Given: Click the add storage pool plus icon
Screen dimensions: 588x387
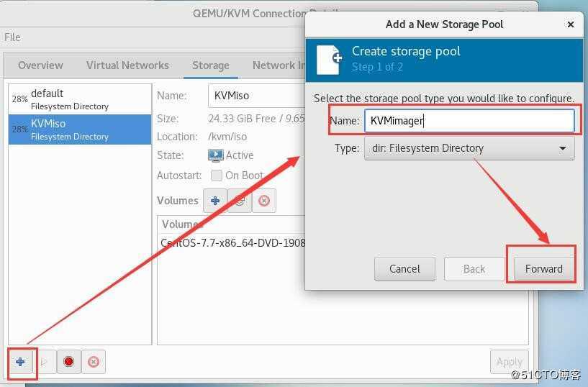Looking at the screenshot, I should point(20,362).
